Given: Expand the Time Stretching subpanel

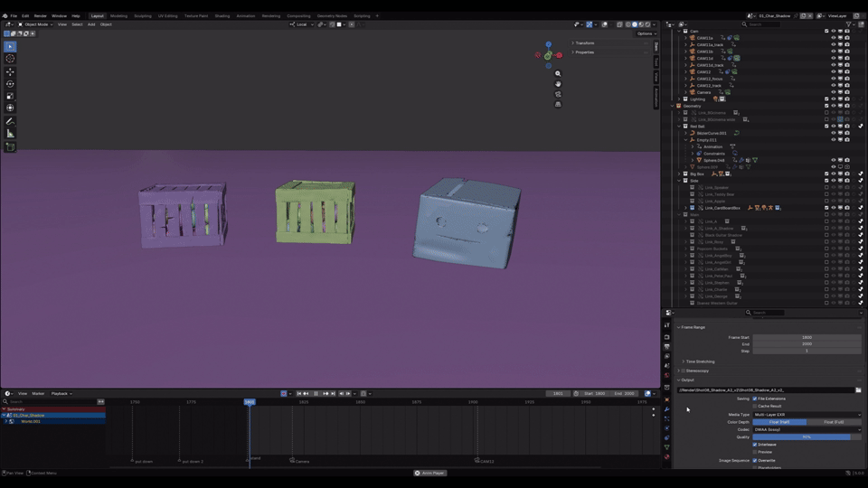Looking at the screenshot, I should (699, 361).
